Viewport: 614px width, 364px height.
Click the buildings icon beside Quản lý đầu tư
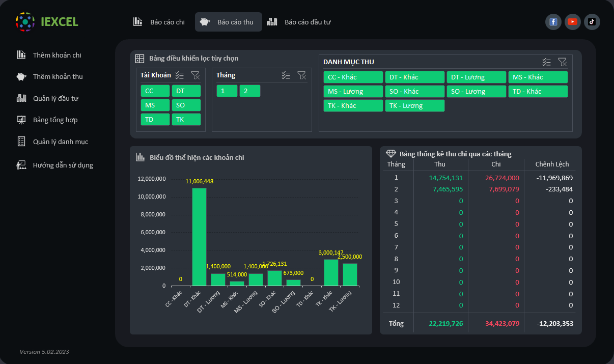pos(21,98)
